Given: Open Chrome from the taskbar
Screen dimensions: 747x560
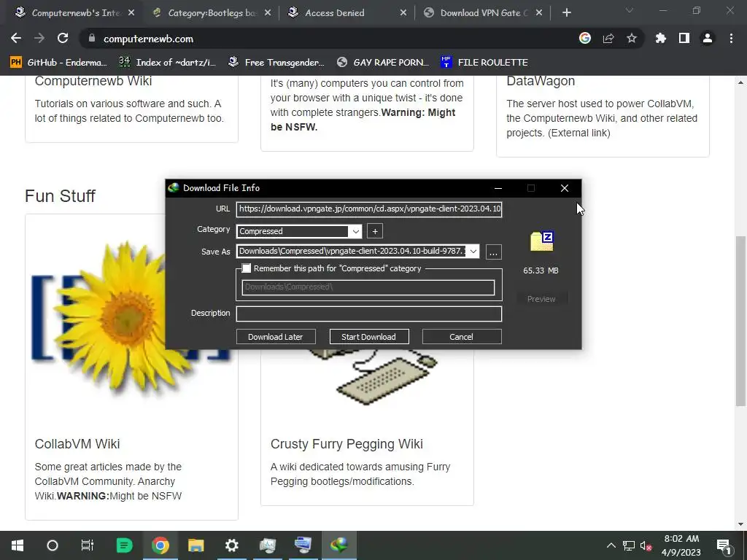Looking at the screenshot, I should point(160,545).
